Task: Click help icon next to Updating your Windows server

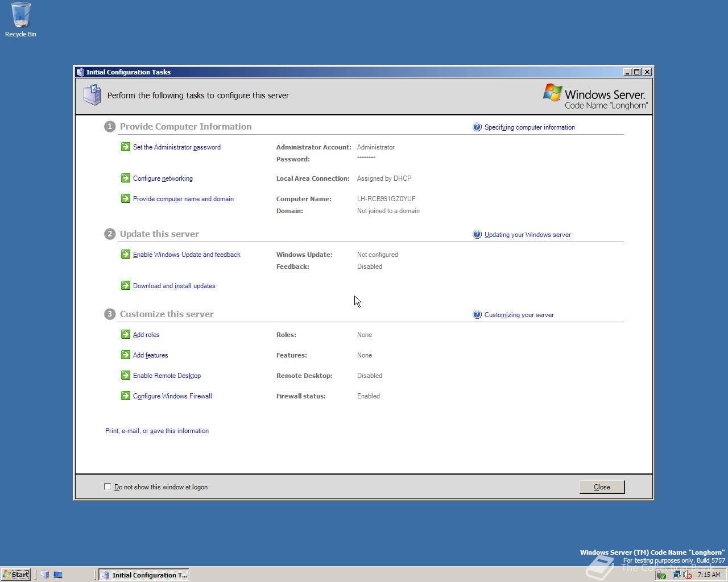Action: [477, 234]
